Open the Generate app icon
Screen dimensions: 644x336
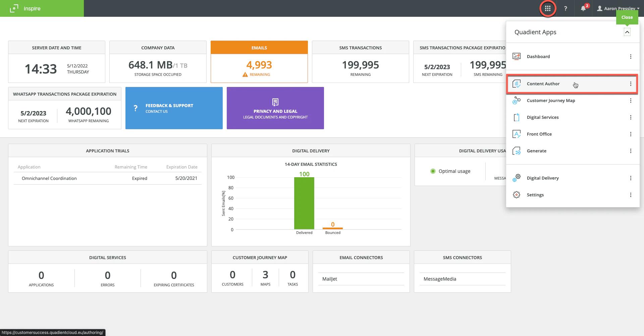(x=517, y=151)
